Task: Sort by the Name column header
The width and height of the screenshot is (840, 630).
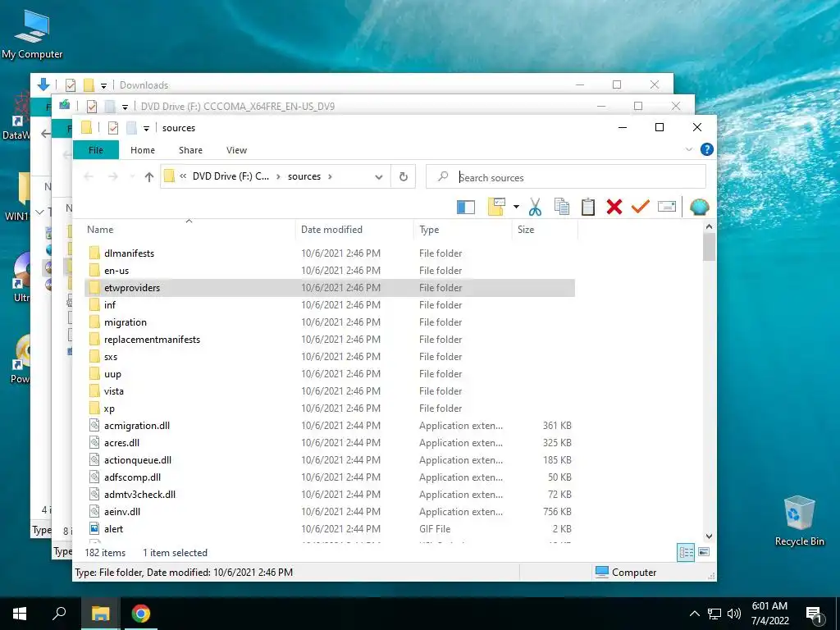Action: (189, 230)
